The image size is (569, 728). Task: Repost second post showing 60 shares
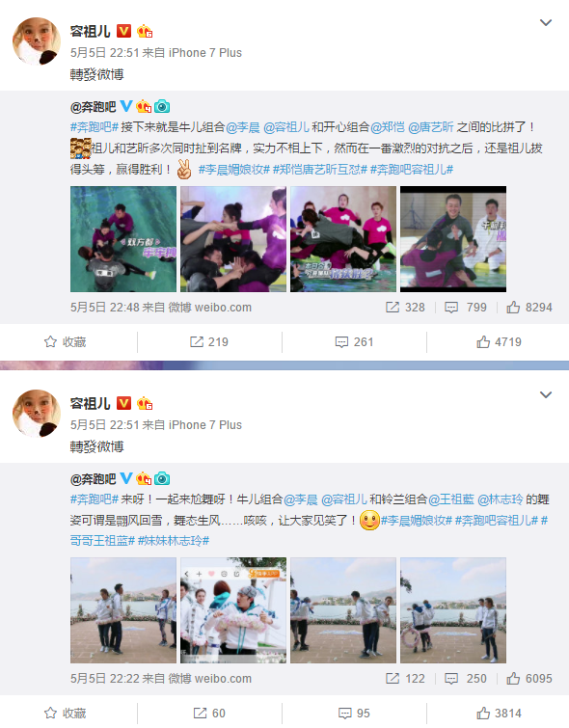point(209,714)
